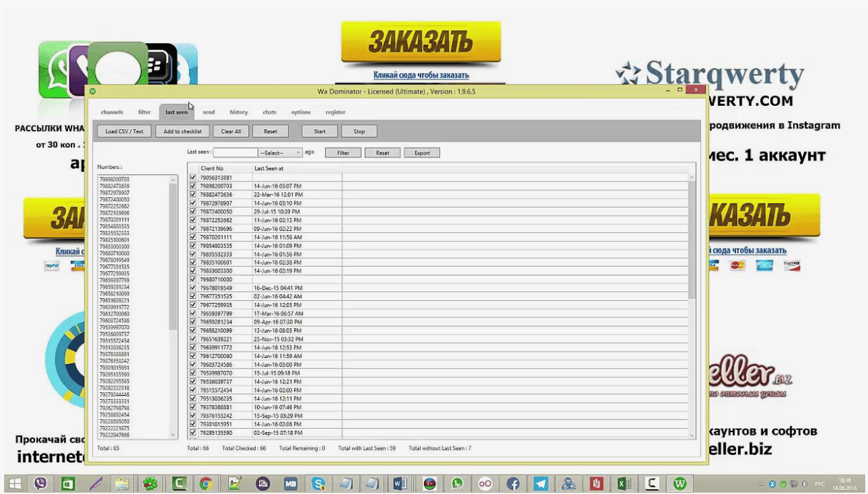Open Facebook from the taskbar

513,484
